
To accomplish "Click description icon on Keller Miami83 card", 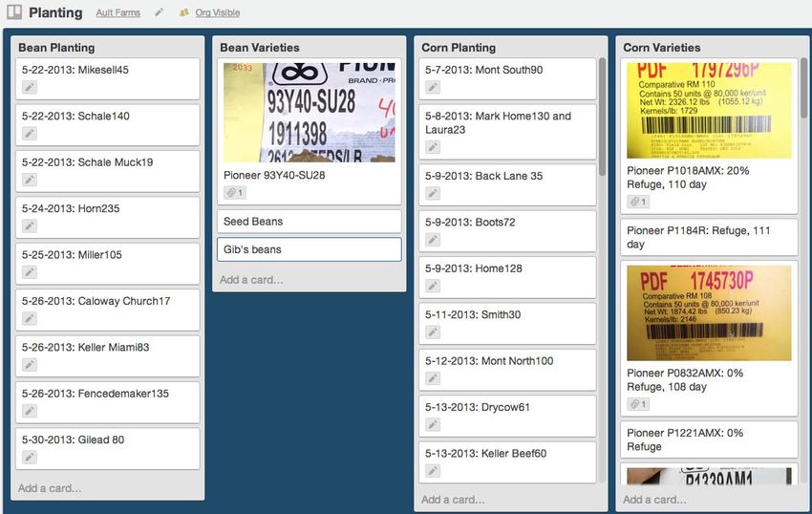I will (x=30, y=364).
